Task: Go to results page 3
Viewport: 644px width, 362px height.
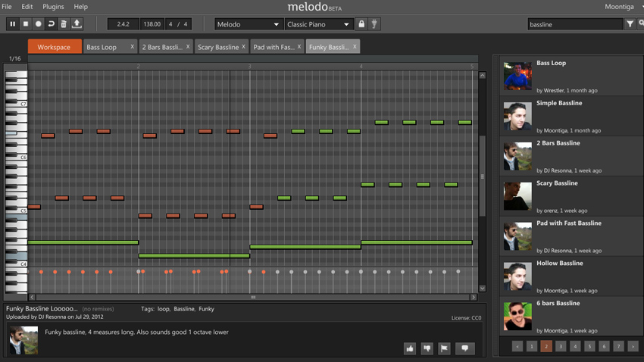Action: pos(561,346)
